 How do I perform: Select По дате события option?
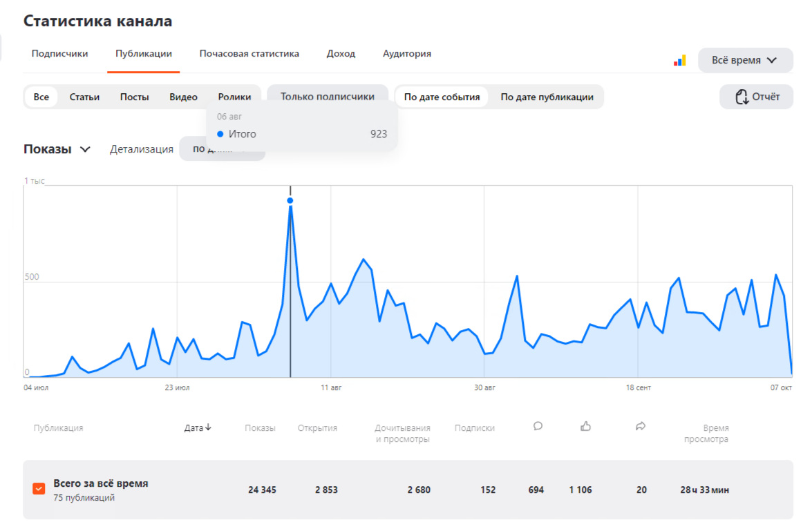coord(442,97)
